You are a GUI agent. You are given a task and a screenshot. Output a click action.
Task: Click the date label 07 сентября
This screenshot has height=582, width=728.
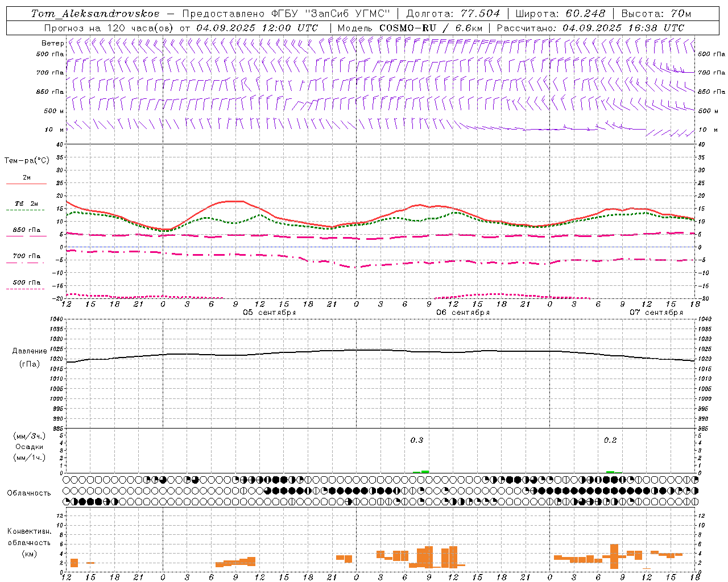[656, 313]
